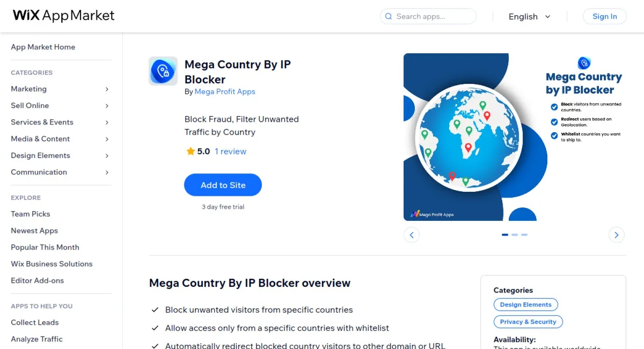Viewport: 644px width, 349px height.
Task: Click the previous carousel arrow
Action: [412, 235]
